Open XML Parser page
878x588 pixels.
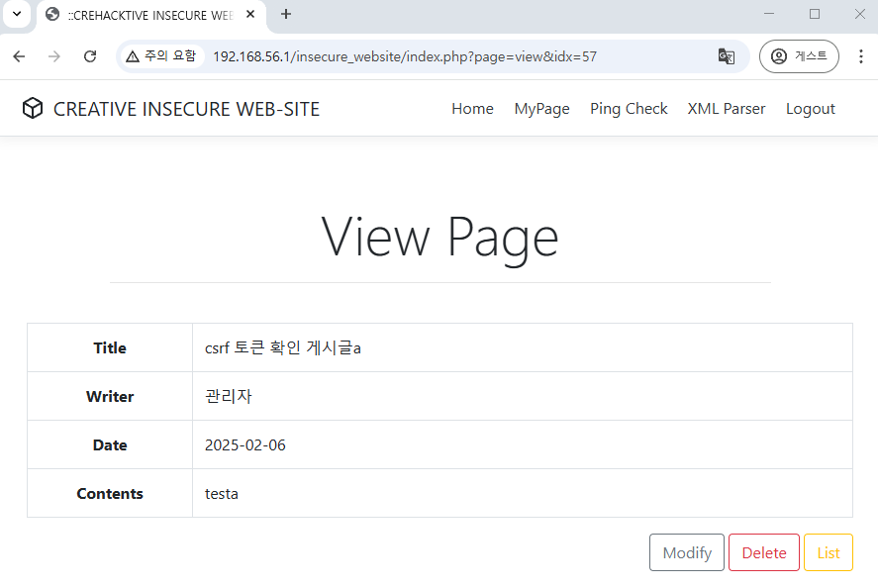pos(727,109)
